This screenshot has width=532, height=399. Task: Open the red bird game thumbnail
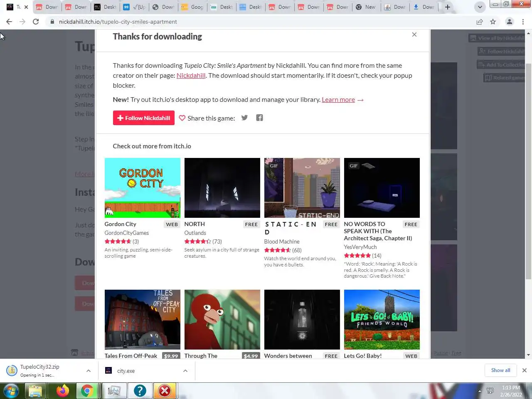[222, 320]
